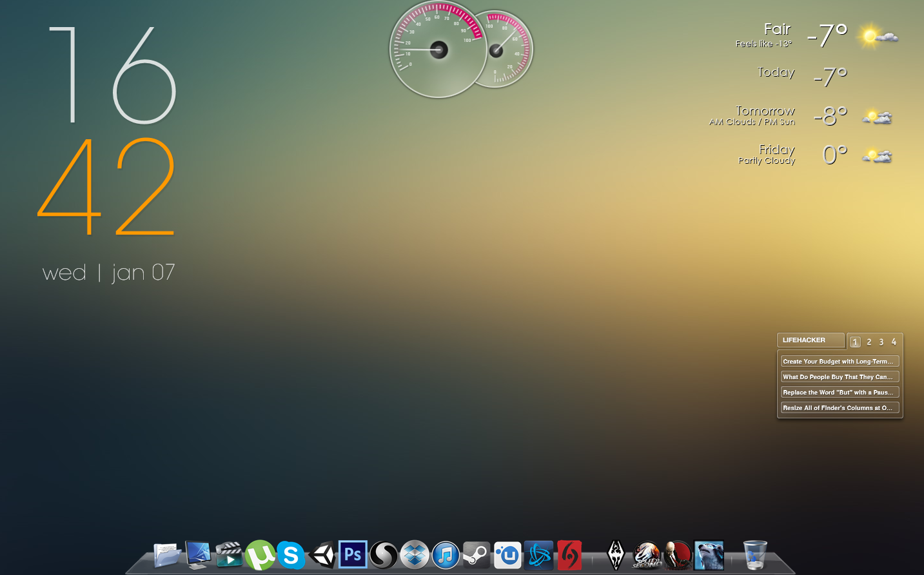Launch Skyrim from the dock
Viewport: 924px width, 575px height.
coord(616,554)
